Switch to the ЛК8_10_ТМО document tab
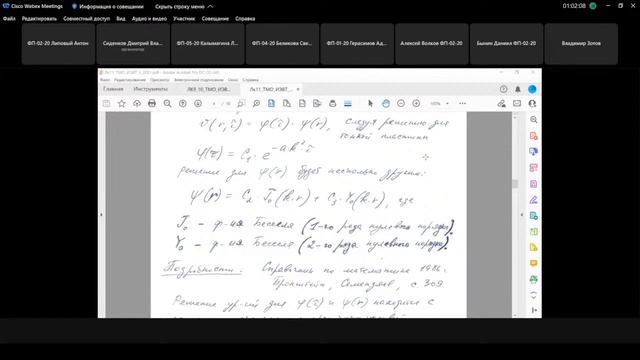The height and width of the screenshot is (360, 640). click(209, 89)
